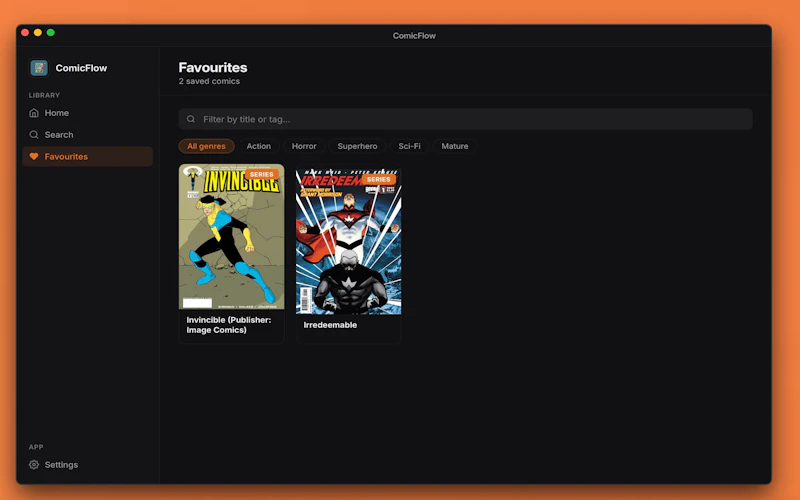Image resolution: width=800 pixels, height=500 pixels.
Task: Select Favourites in the sidebar
Action: click(x=87, y=157)
